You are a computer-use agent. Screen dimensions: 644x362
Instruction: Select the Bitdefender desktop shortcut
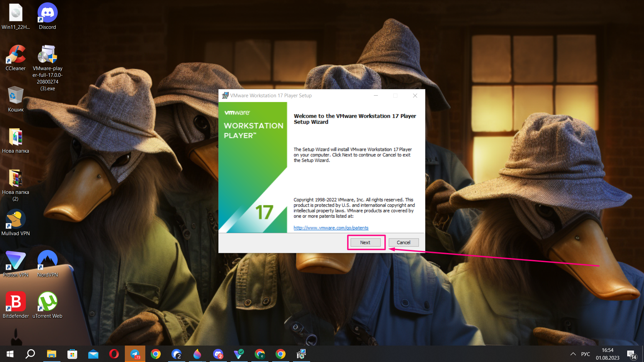click(15, 305)
